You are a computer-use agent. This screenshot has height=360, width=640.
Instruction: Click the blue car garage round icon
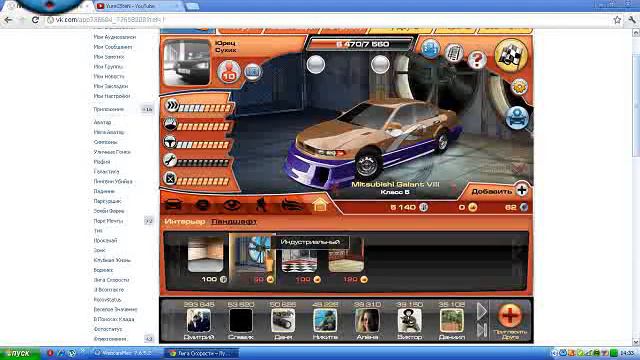(517, 118)
